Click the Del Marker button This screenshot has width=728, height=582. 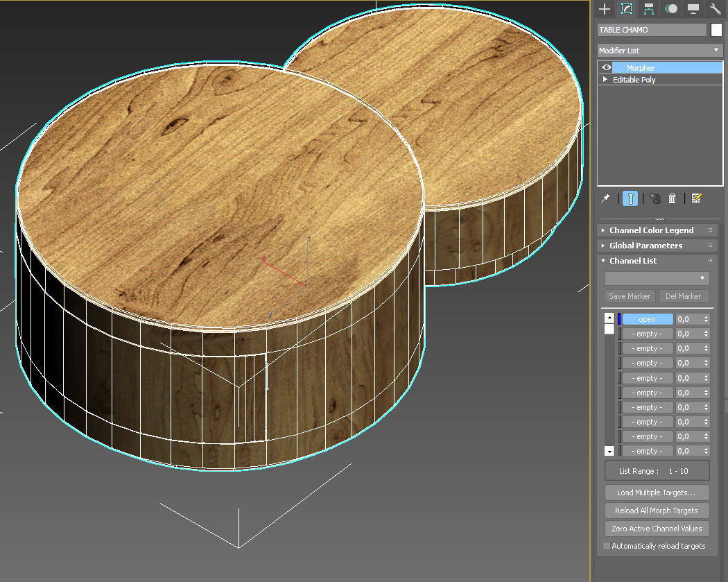pyautogui.click(x=683, y=296)
